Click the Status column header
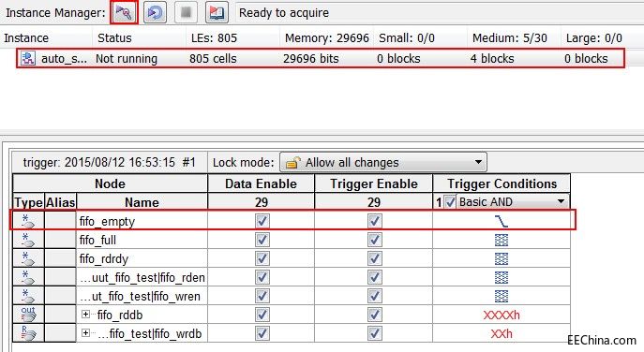644x352 pixels. [x=140, y=38]
